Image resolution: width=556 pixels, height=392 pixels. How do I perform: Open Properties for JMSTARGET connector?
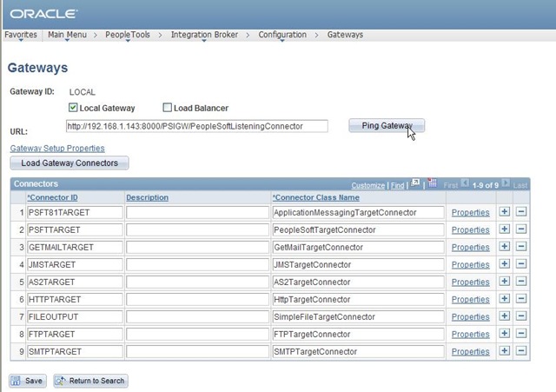click(x=470, y=264)
